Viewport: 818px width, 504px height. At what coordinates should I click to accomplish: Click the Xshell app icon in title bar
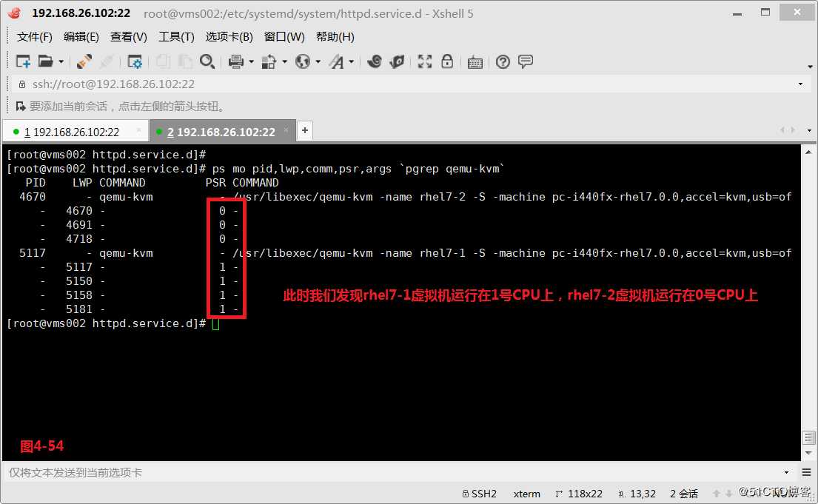click(x=15, y=13)
